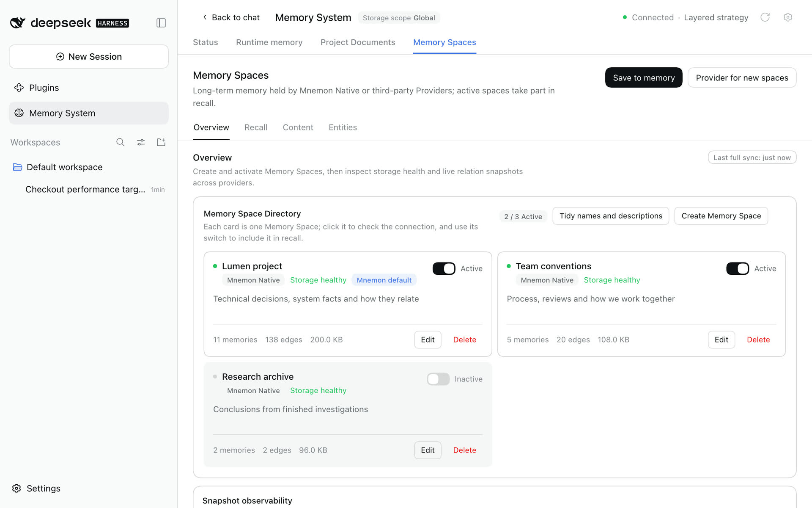The image size is (812, 508).
Task: Edit the Team conventions space
Action: tap(721, 340)
